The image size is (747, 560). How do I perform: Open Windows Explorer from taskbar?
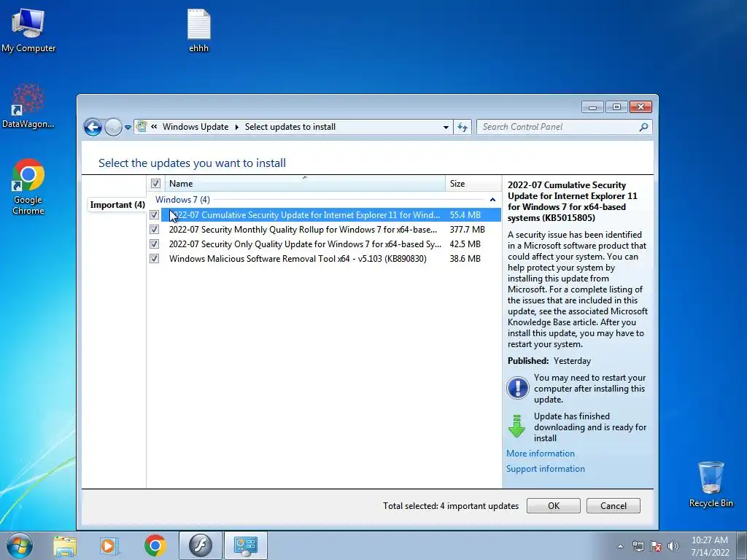(65, 545)
